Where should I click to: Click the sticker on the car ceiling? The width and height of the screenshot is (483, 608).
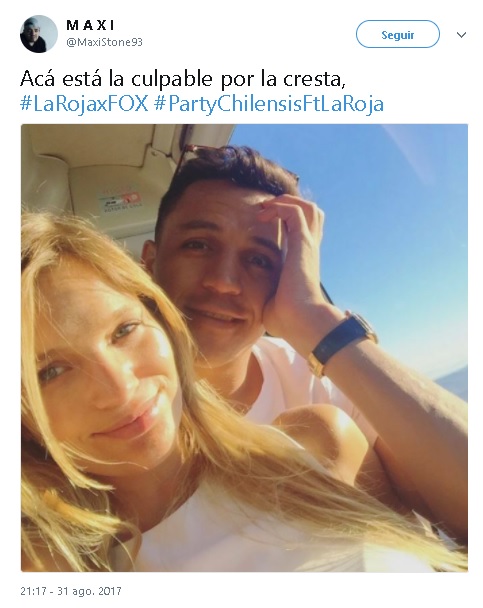pos(119,201)
